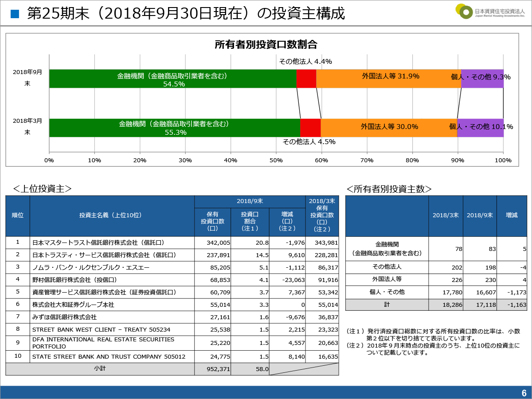The width and height of the screenshot is (532, 399).
Task: Click the 50% label on the chart axis
Action: [276, 160]
